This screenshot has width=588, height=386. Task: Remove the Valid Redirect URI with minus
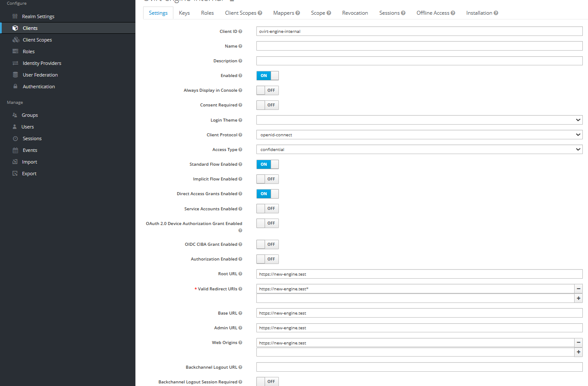click(578, 289)
